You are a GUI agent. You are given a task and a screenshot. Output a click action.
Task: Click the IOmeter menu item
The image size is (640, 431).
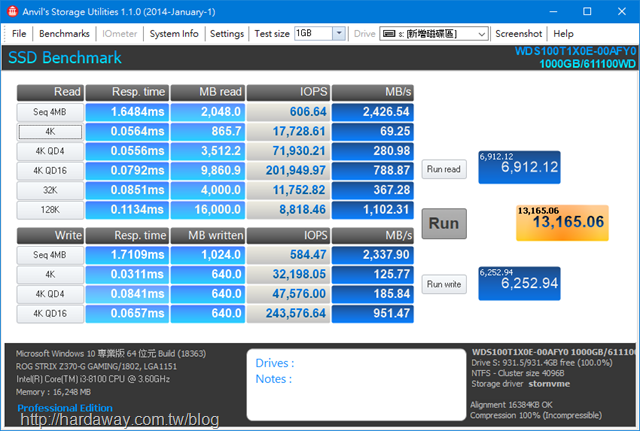pyautogui.click(x=119, y=34)
